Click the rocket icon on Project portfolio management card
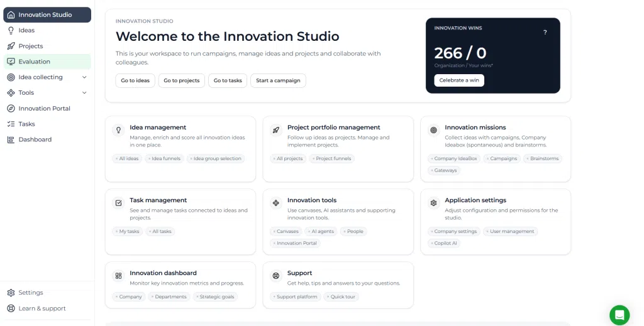Image resolution: width=644 pixels, height=326 pixels. point(276,130)
